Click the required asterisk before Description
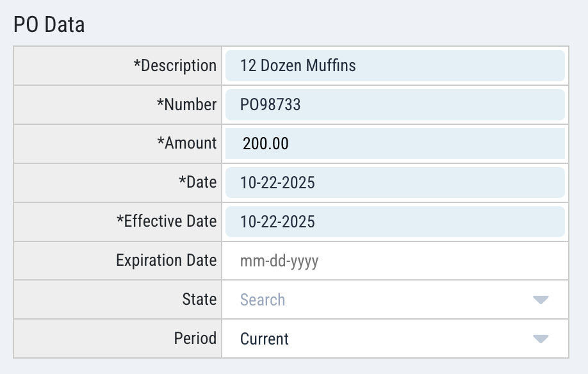The height and width of the screenshot is (374, 588). point(137,63)
